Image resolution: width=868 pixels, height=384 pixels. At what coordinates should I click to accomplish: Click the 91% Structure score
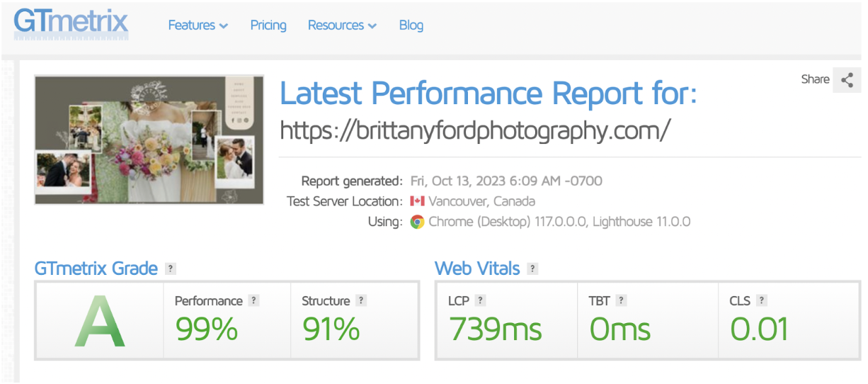tap(331, 329)
